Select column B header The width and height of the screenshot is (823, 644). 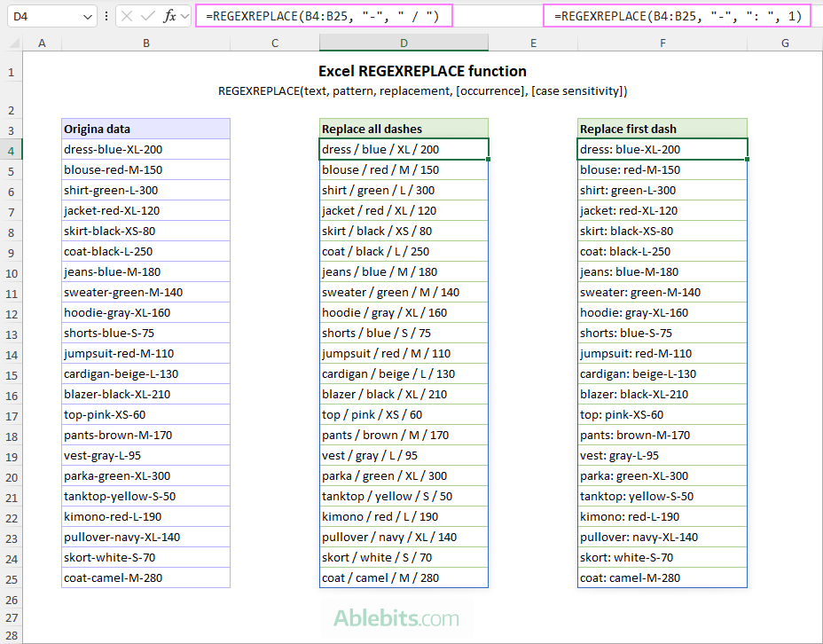tap(146, 43)
